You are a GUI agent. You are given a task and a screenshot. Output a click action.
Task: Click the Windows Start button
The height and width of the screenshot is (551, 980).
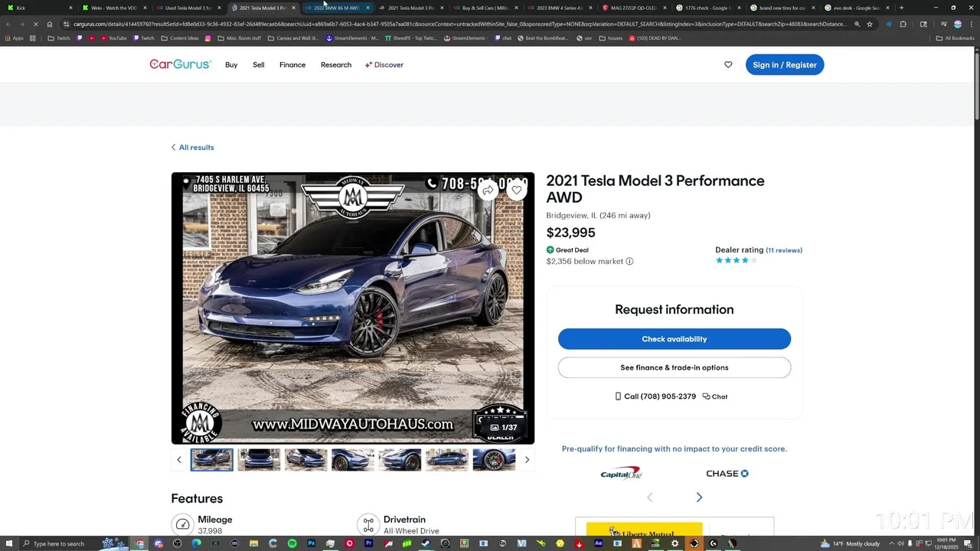pyautogui.click(x=8, y=543)
